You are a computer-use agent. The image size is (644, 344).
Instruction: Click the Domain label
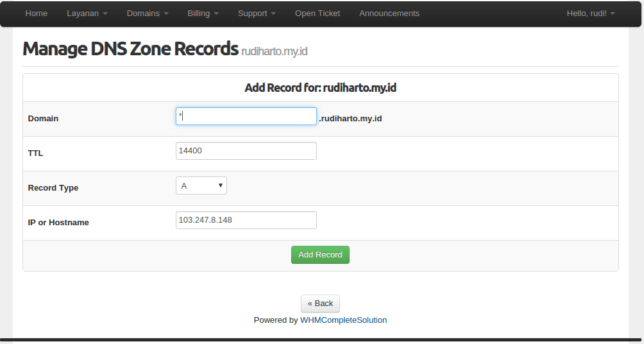pyautogui.click(x=43, y=118)
